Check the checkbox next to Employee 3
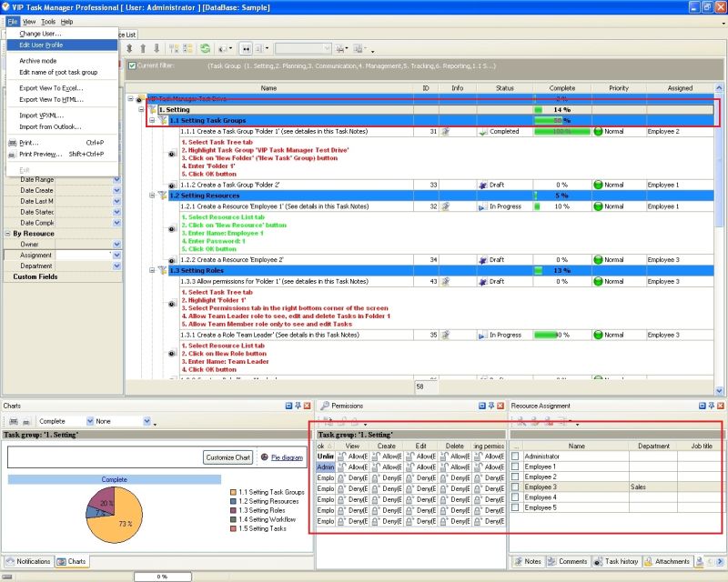 (516, 487)
